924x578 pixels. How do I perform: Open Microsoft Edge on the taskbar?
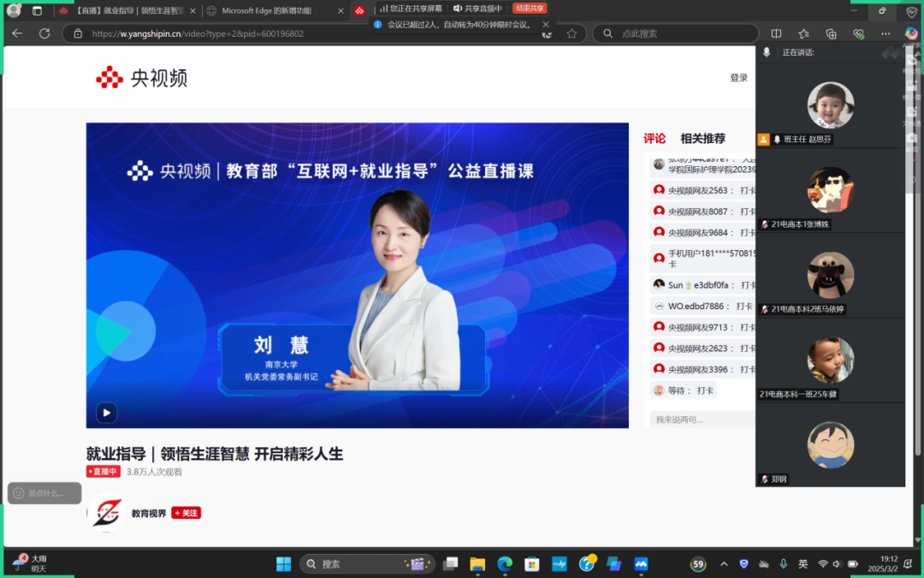[x=505, y=563]
